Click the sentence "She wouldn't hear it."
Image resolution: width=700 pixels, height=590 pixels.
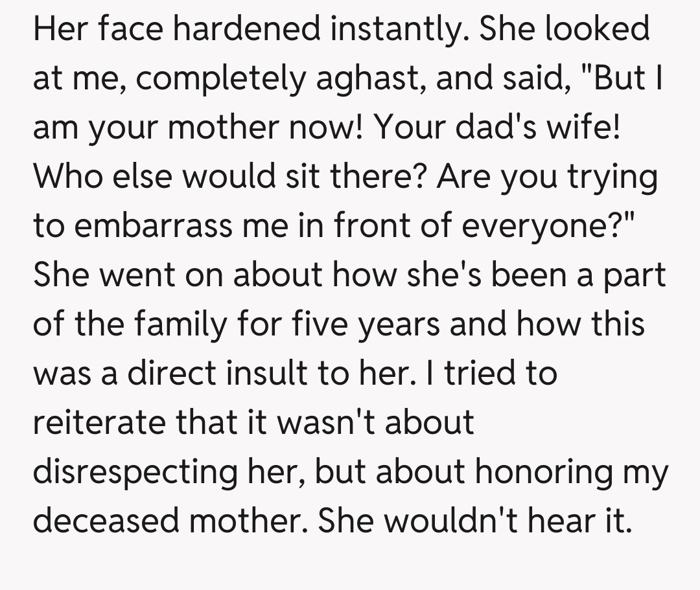474,521
